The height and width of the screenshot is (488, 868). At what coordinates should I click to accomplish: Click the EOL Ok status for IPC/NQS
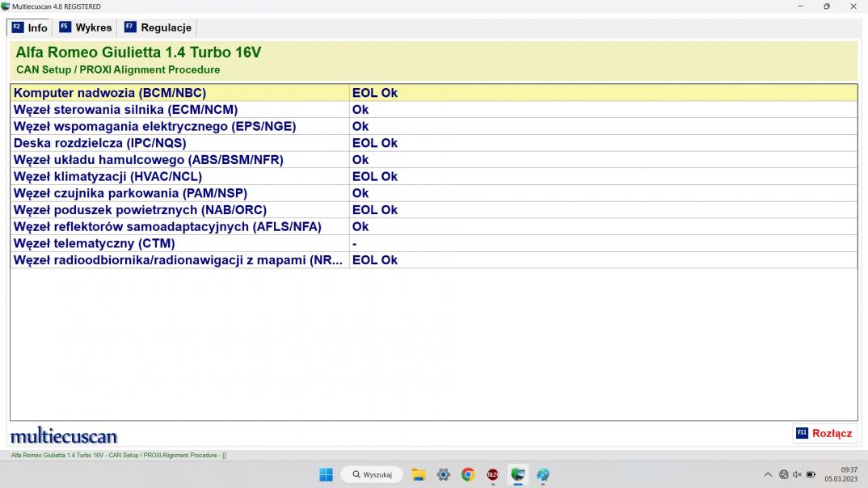point(375,143)
